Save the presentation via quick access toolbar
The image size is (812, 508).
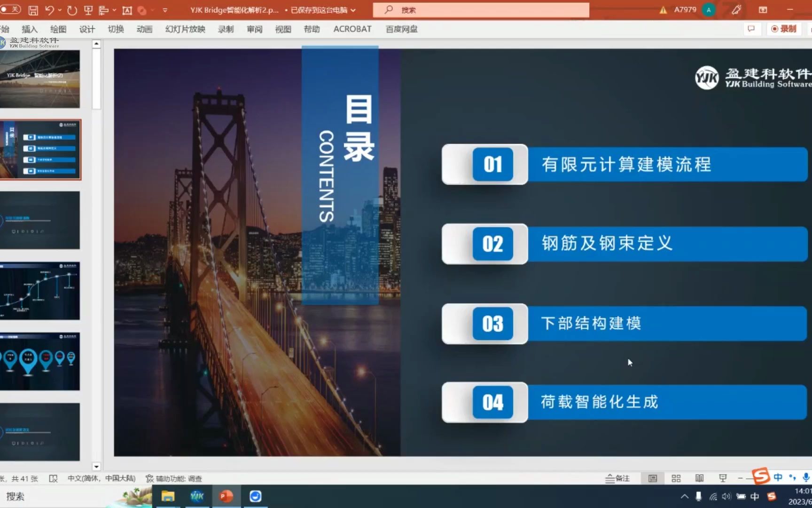click(x=34, y=9)
